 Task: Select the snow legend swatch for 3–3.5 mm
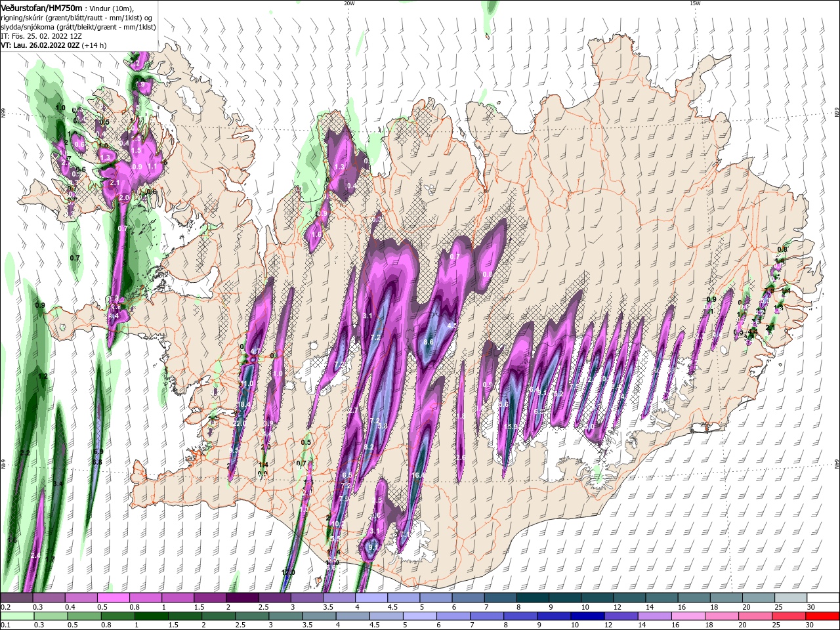307,597
